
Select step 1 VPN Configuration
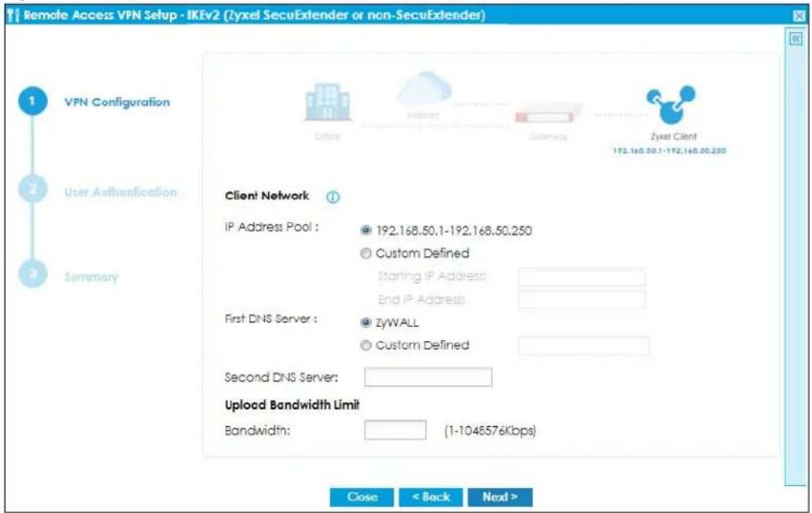coord(117,102)
